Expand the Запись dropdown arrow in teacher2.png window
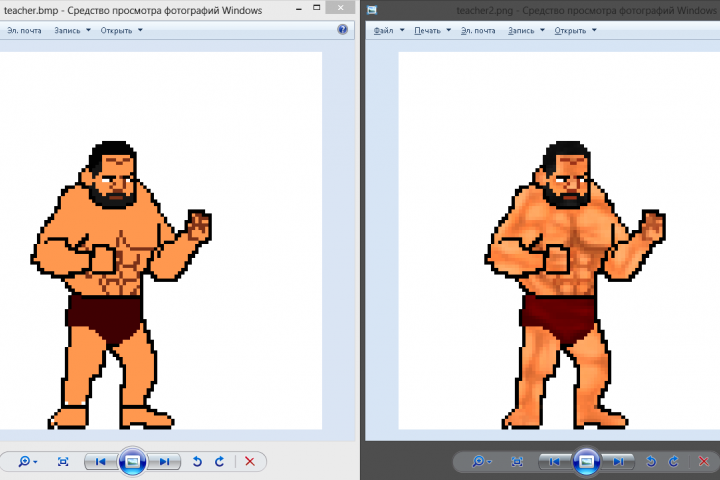The image size is (720, 480). coord(542,30)
